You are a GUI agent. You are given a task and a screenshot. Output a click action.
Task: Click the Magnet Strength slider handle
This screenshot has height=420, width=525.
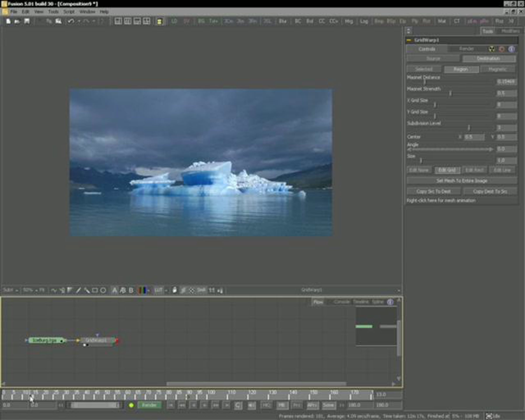tap(450, 93)
